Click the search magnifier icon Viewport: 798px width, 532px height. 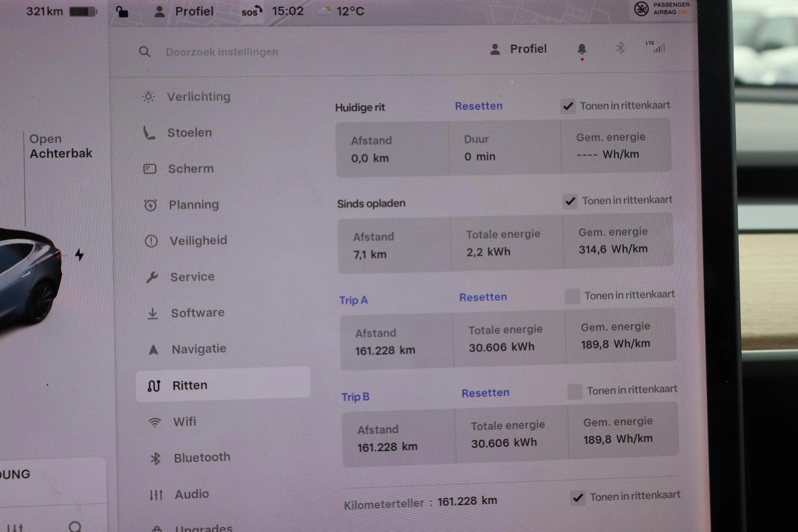145,52
